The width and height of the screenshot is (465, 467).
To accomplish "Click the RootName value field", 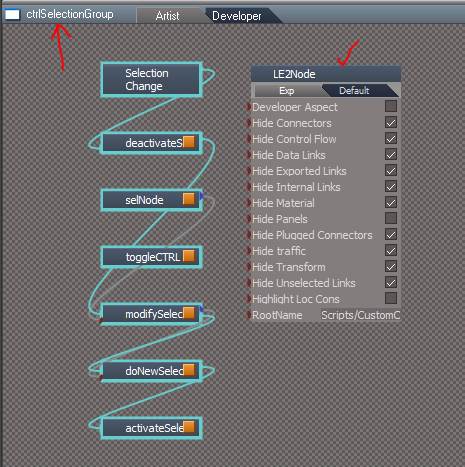I will pos(360,315).
